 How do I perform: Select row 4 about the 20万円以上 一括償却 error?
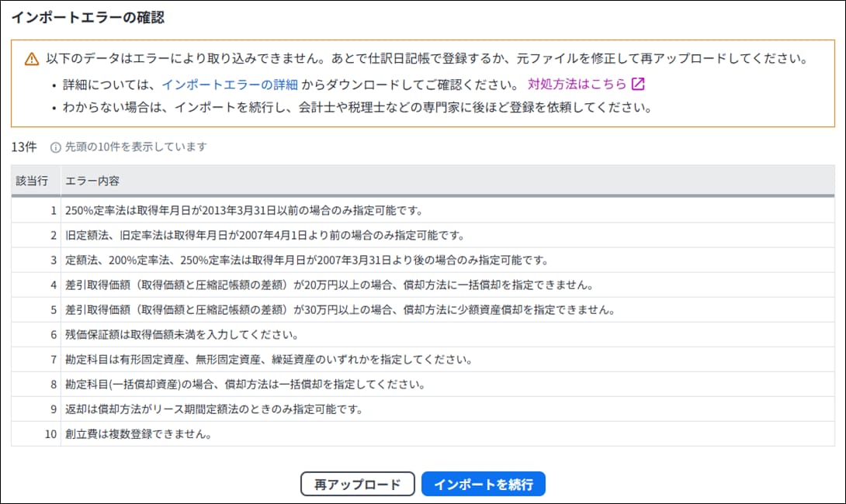point(423,285)
